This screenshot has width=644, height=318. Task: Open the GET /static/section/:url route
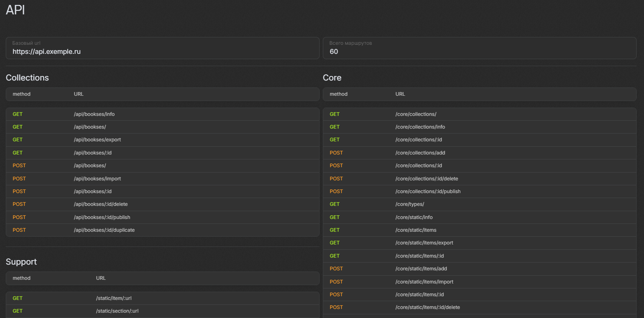pyautogui.click(x=162, y=311)
